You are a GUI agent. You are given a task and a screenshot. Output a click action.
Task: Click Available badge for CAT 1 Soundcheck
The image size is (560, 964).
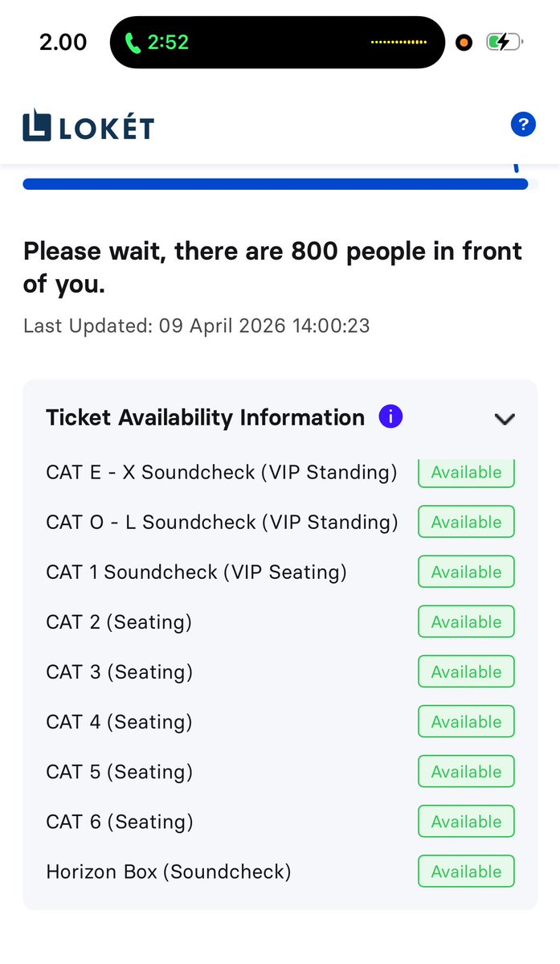(x=466, y=572)
